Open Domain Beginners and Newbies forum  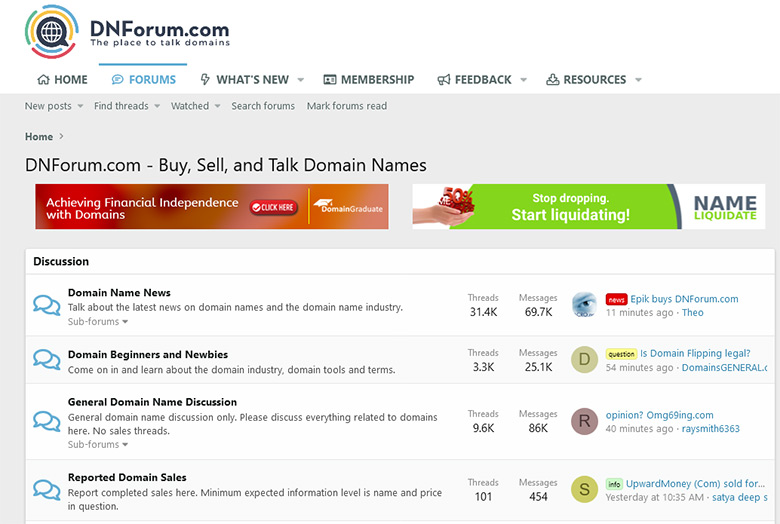pos(148,354)
